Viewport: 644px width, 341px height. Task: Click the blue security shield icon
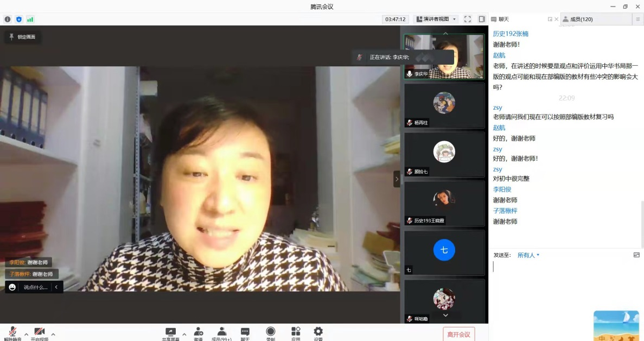pyautogui.click(x=19, y=19)
